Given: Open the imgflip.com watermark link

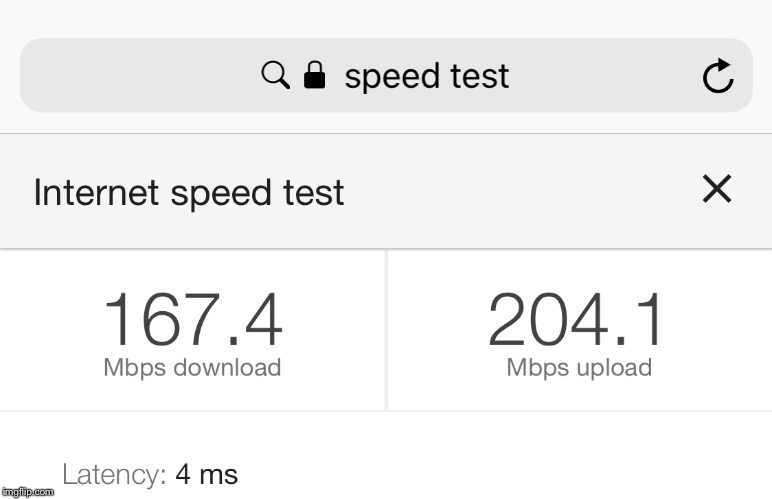Looking at the screenshot, I should [28, 492].
